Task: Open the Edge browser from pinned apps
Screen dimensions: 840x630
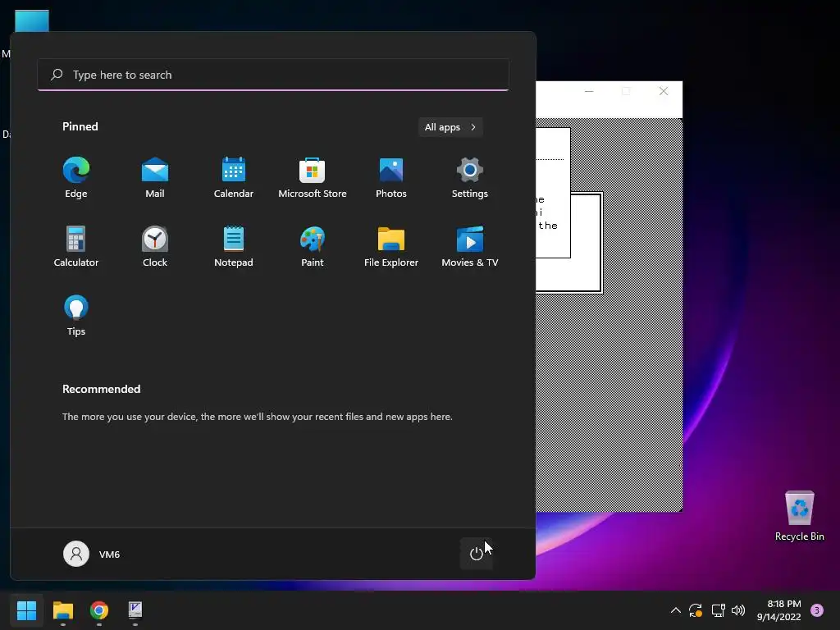Action: [x=76, y=178]
